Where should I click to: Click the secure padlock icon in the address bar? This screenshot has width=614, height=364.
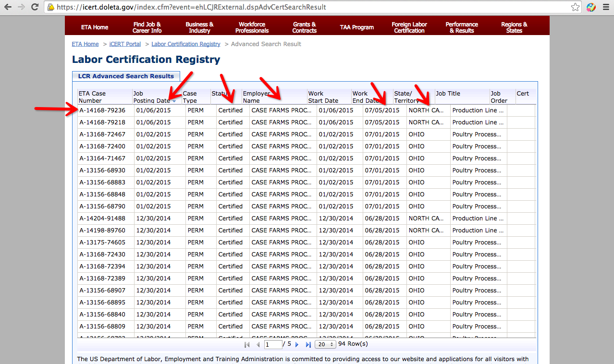(50, 7)
